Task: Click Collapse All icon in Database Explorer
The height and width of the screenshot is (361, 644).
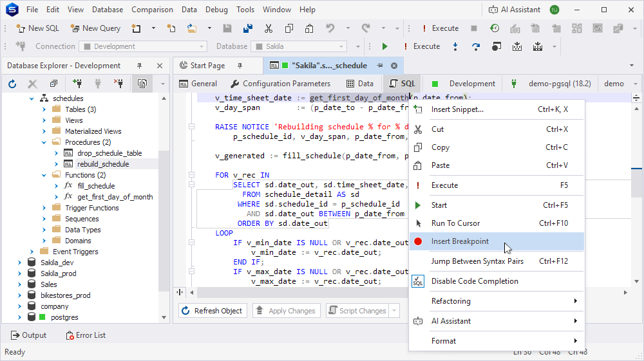Action: (x=53, y=84)
